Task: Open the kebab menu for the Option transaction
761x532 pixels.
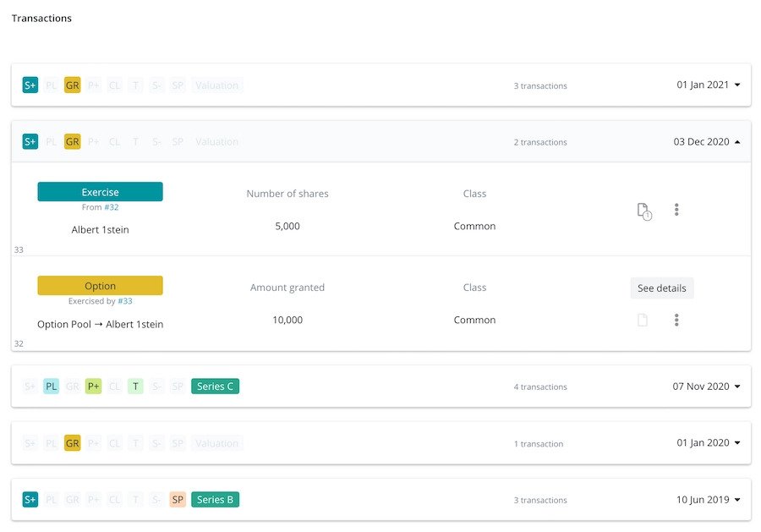Action: tap(676, 320)
